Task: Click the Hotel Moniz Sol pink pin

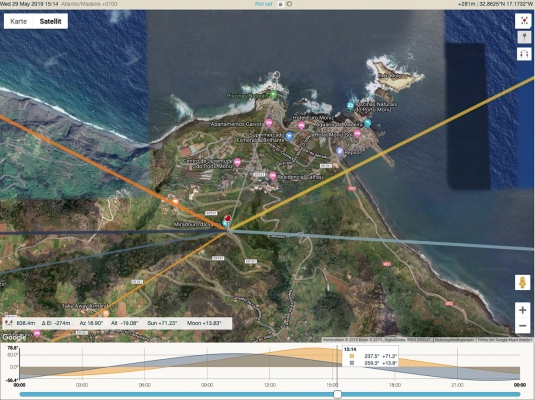Action: tap(357, 133)
